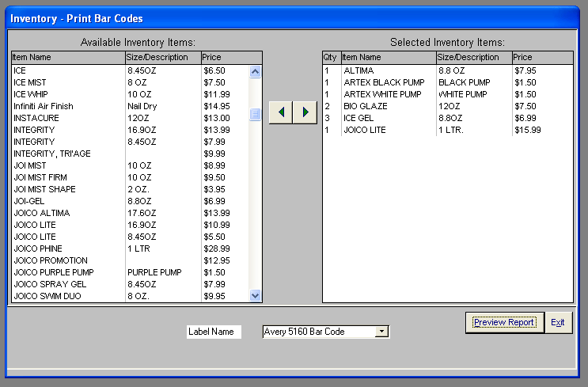Click Nail Dry description cell
Image resolution: width=588 pixels, height=387 pixels.
pos(142,106)
